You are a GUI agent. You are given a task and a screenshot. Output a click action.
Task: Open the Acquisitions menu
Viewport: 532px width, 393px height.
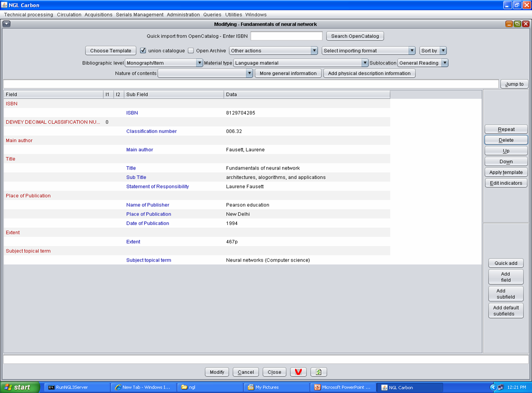point(98,15)
